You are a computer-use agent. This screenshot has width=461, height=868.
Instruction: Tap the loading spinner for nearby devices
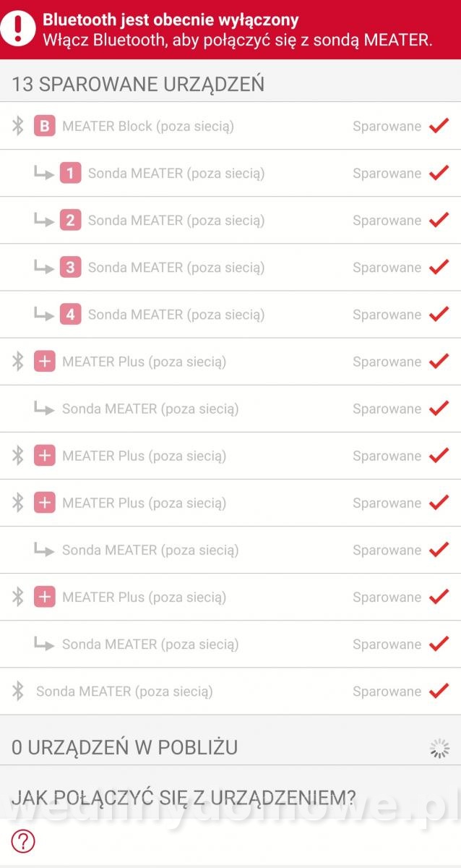[x=439, y=748]
